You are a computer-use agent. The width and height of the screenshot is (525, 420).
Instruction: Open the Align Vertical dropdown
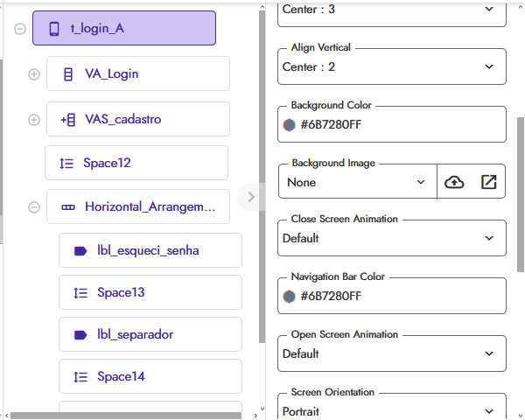tap(392, 66)
